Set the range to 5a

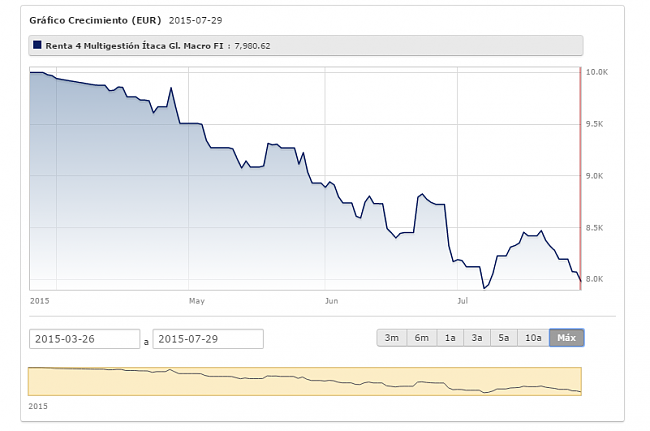pyautogui.click(x=505, y=338)
